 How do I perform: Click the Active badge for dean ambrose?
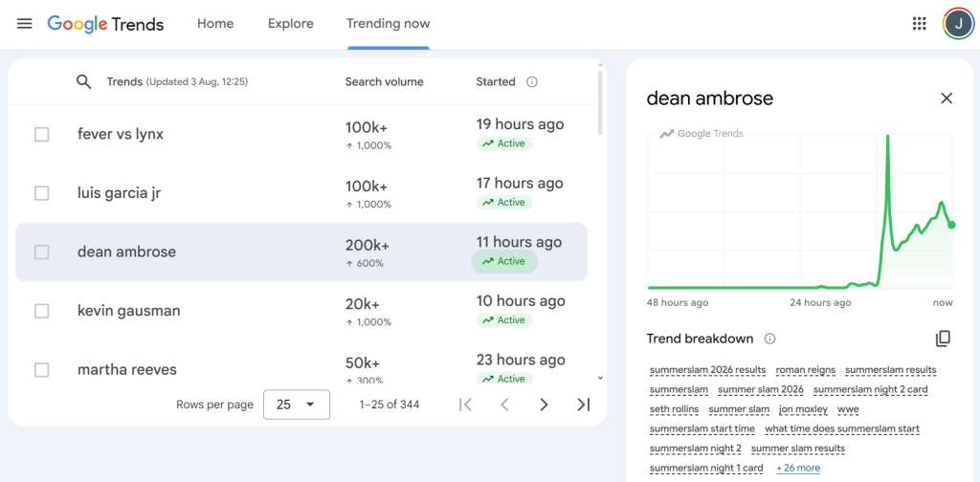pos(504,262)
